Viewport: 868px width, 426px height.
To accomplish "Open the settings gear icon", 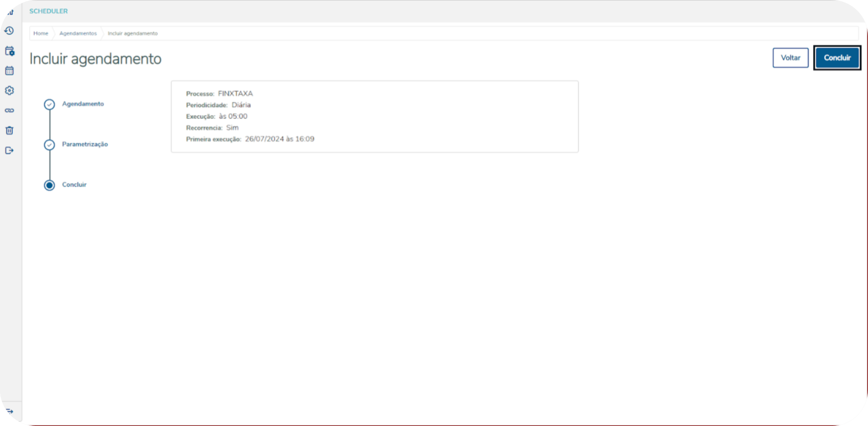I will pyautogui.click(x=9, y=91).
